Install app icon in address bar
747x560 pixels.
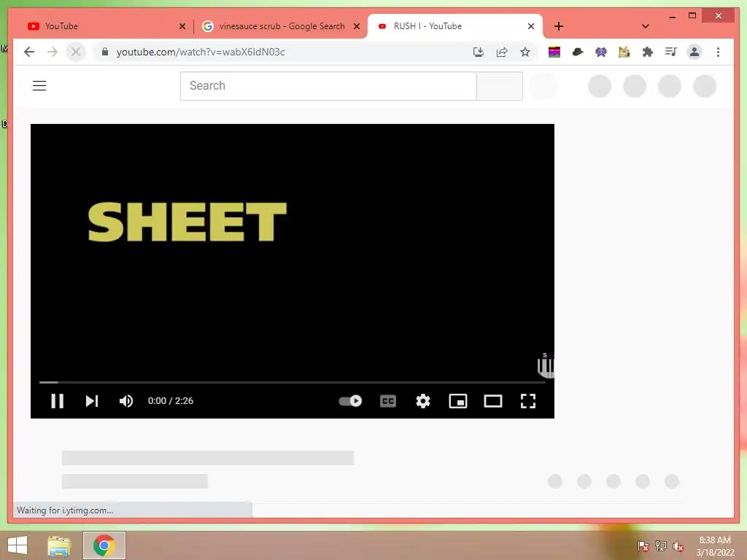479,52
